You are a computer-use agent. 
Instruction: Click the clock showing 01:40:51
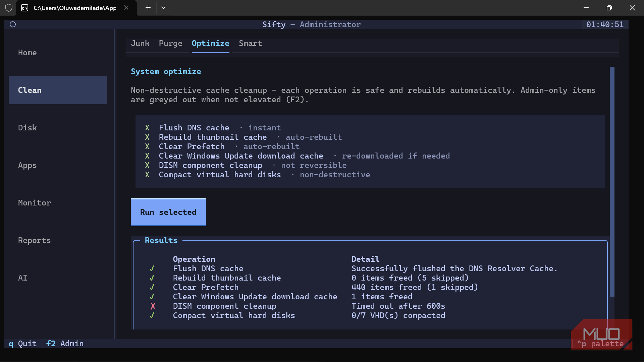point(605,24)
